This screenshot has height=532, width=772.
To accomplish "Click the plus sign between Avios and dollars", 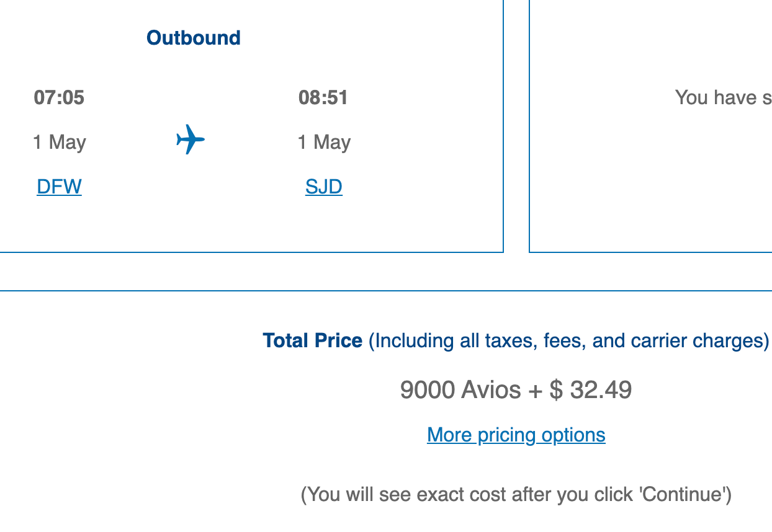I will tap(535, 391).
